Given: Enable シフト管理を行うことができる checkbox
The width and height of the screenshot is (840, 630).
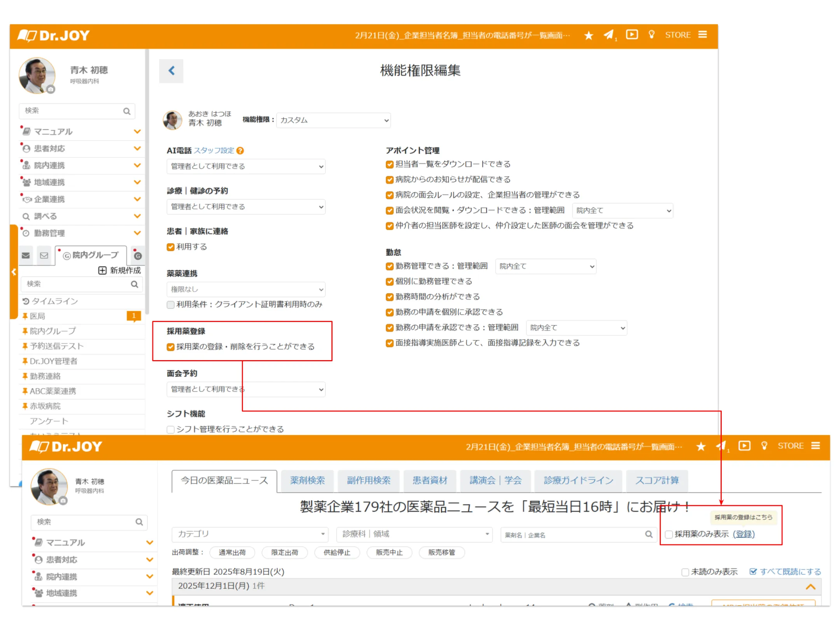Looking at the screenshot, I should (170, 429).
